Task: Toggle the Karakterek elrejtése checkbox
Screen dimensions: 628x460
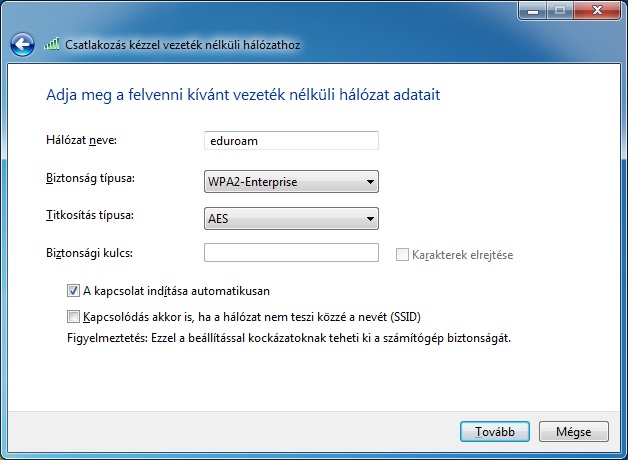Action: point(402,255)
